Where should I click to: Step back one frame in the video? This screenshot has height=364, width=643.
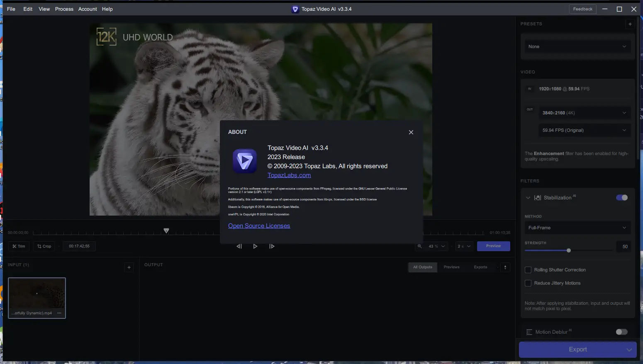[239, 246]
